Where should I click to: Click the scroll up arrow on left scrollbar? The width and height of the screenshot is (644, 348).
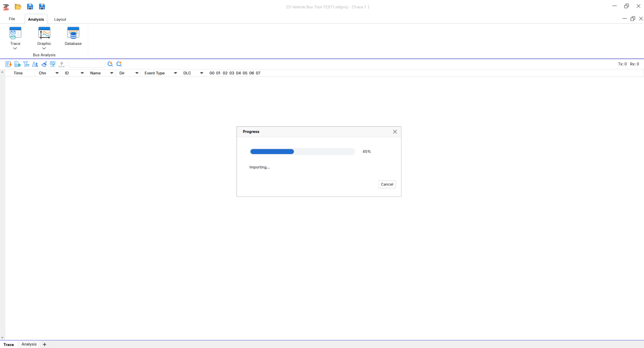[x=3, y=73]
